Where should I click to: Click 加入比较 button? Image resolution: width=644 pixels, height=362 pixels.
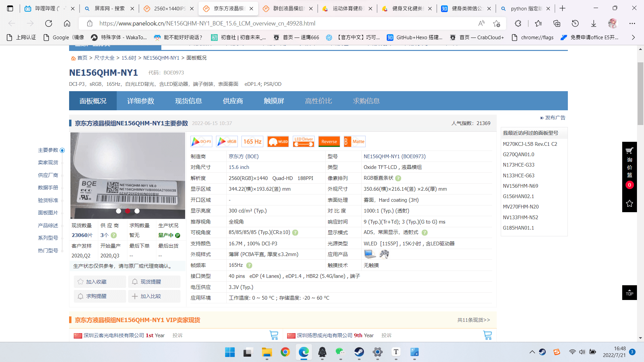coord(154,296)
